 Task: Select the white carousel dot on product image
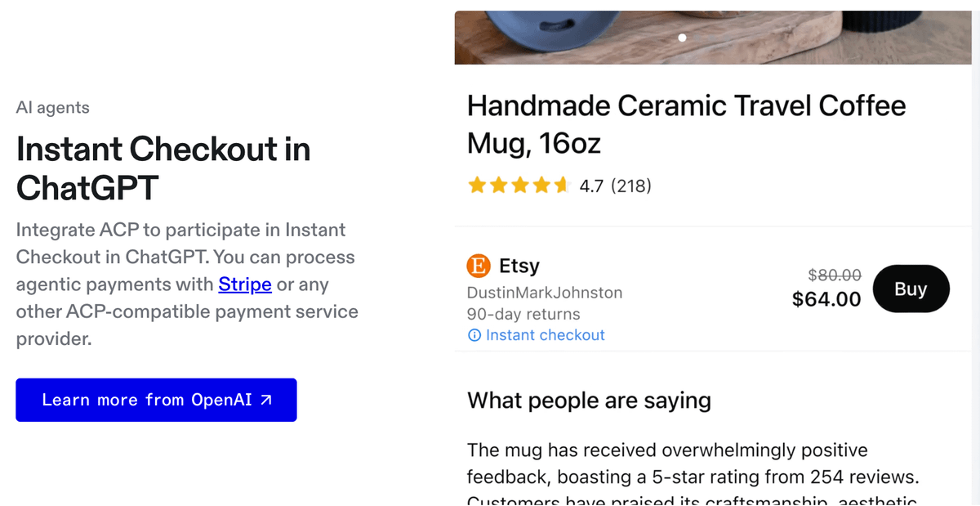pos(683,38)
